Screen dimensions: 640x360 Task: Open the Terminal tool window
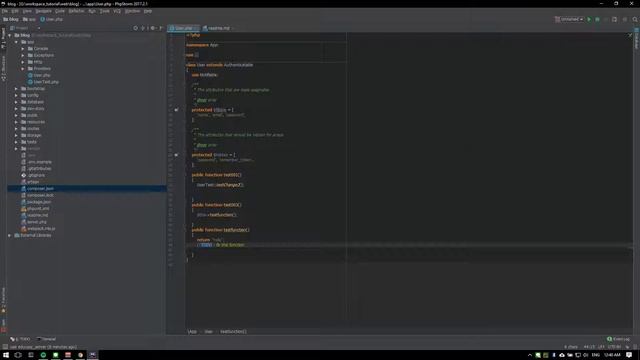(x=47, y=339)
